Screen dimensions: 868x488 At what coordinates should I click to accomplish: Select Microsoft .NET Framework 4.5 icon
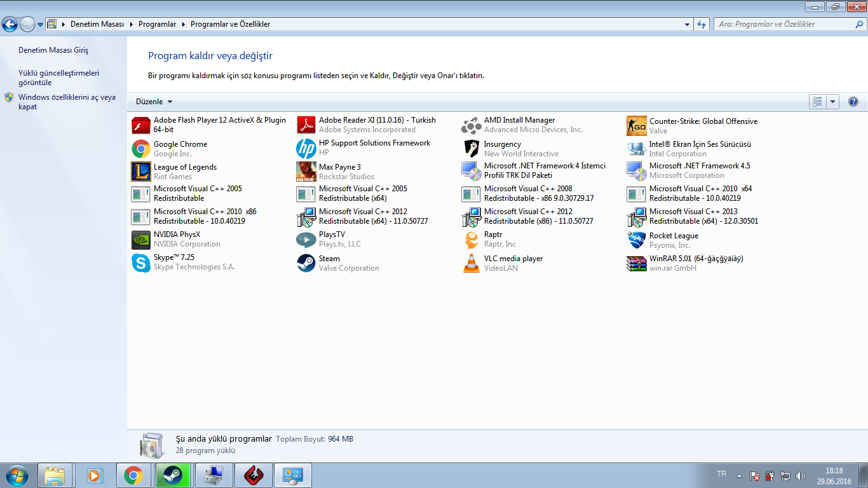click(637, 171)
